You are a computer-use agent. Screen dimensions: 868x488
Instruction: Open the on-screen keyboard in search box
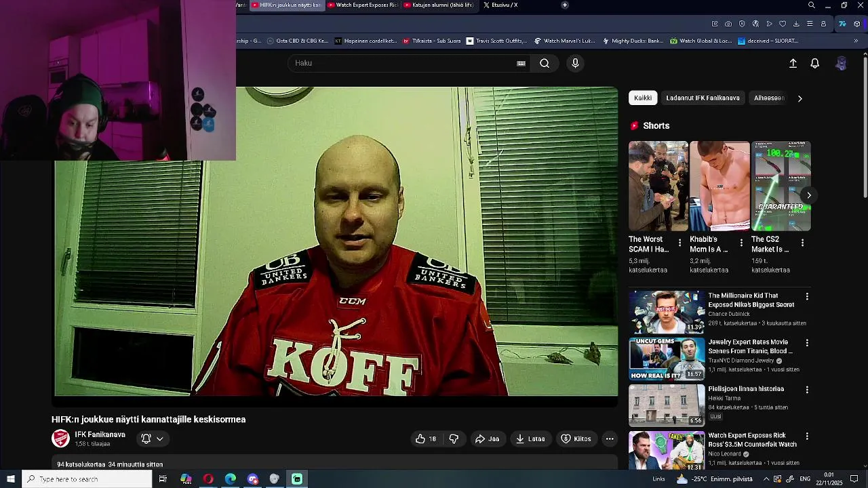coord(521,63)
